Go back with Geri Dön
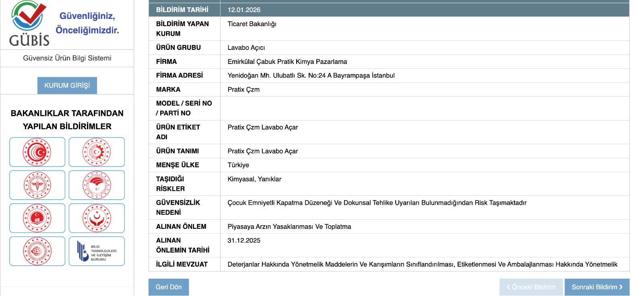This screenshot has width=644, height=296. (x=169, y=287)
